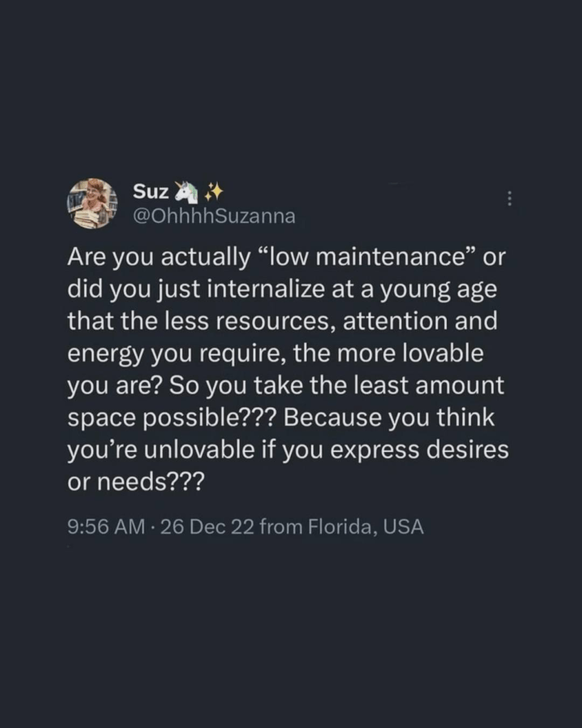Screen dimensions: 582x728
Task: Click the sparkles emoji after the unicorn
Action: (x=211, y=191)
